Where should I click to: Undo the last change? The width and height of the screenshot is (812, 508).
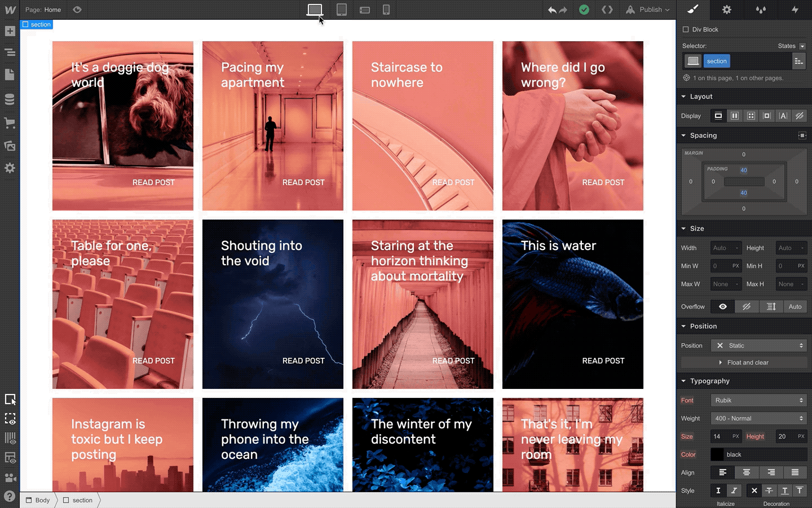[552, 10]
